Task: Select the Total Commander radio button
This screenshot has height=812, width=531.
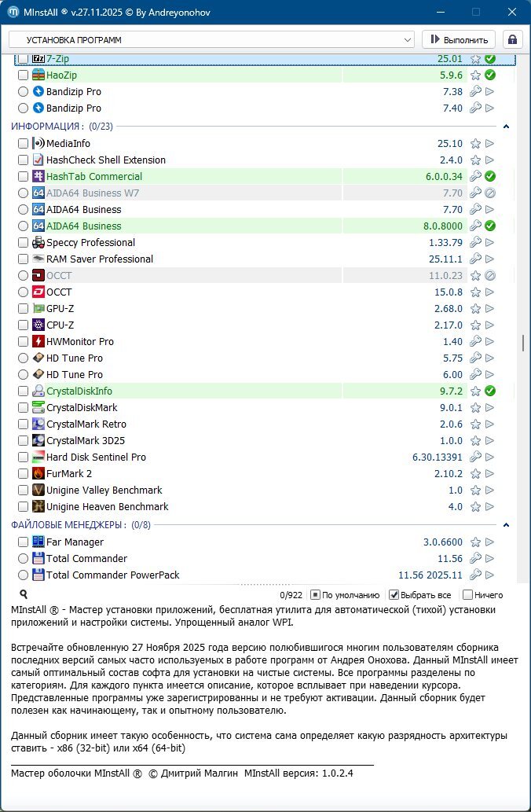Action: (x=23, y=559)
